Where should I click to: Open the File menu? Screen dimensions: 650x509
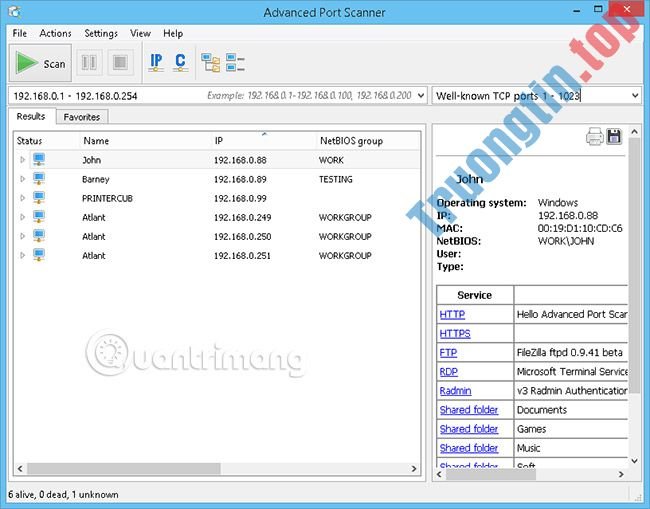pos(19,33)
